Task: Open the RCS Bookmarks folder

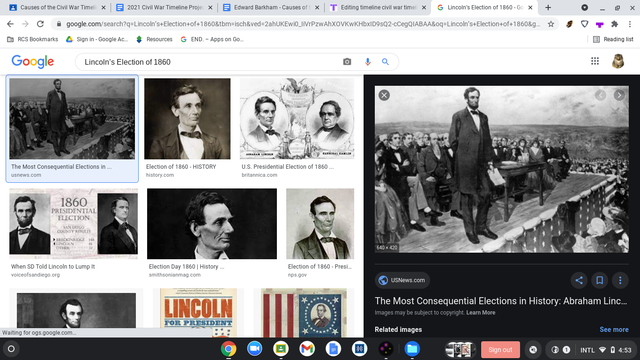Action: point(33,39)
